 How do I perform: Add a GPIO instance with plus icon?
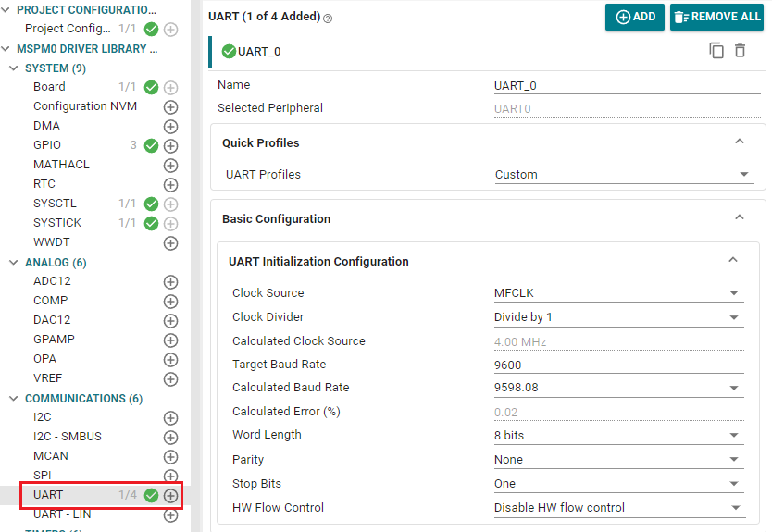pos(170,145)
